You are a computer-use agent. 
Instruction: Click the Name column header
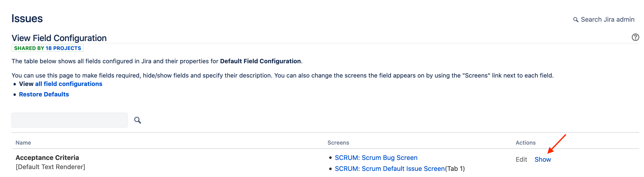(x=23, y=143)
